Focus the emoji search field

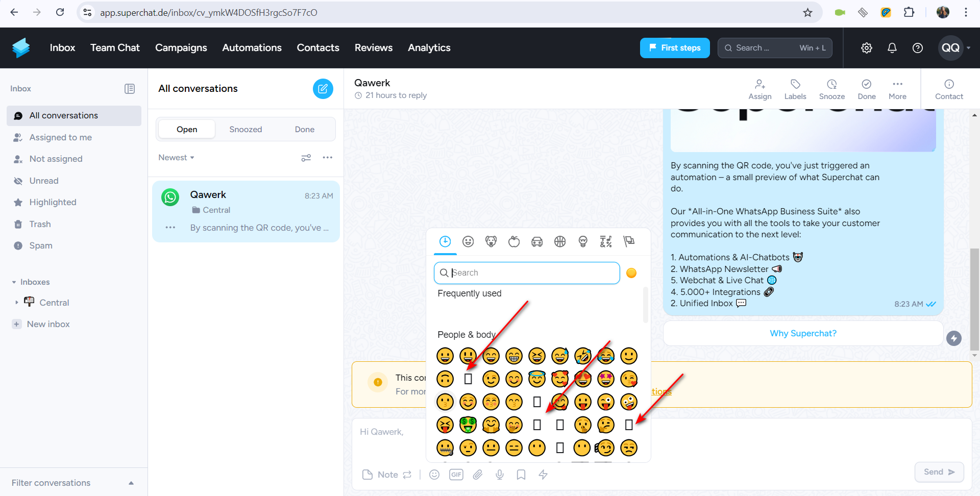pyautogui.click(x=527, y=273)
